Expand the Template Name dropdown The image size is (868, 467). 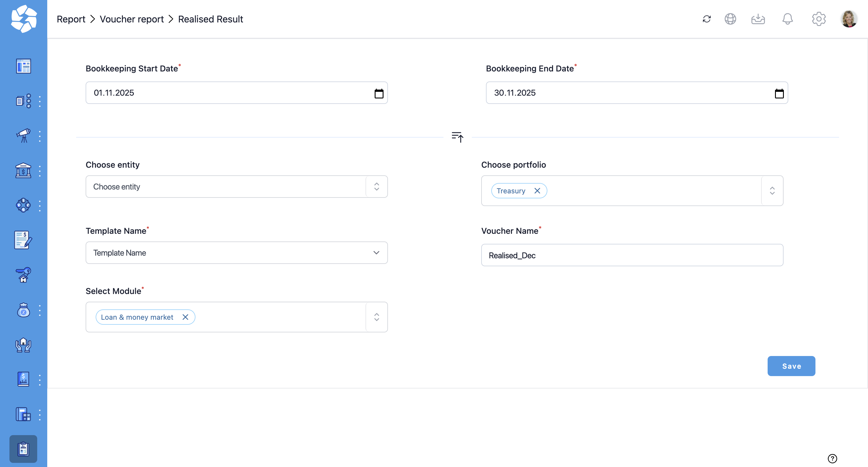[236, 253]
